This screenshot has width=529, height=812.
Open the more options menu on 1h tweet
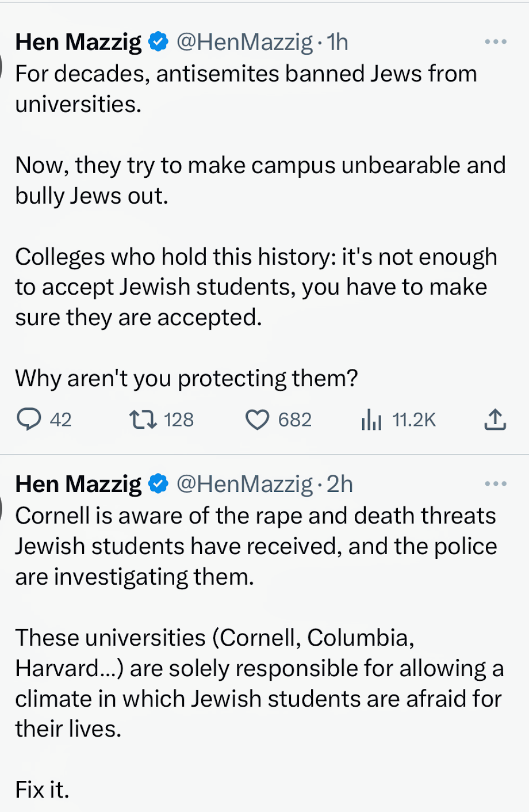pyautogui.click(x=495, y=42)
